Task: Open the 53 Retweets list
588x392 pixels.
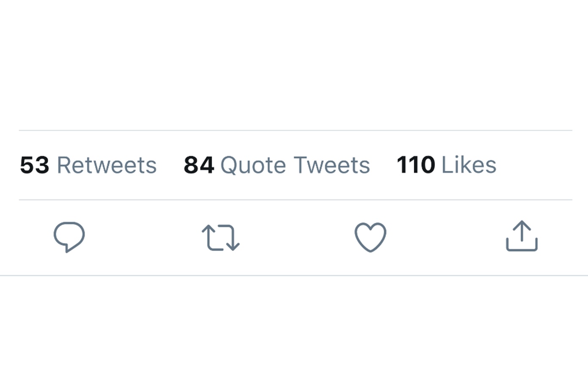Action: pyautogui.click(x=88, y=165)
